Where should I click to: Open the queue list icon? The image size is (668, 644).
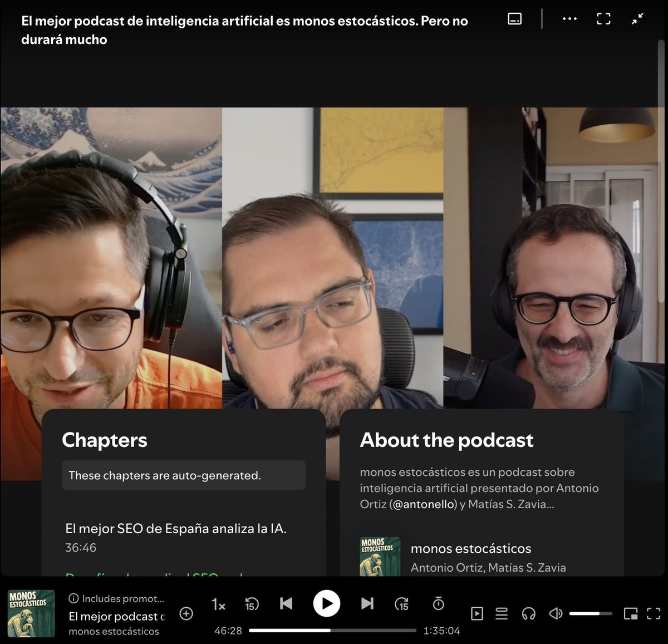tap(502, 613)
